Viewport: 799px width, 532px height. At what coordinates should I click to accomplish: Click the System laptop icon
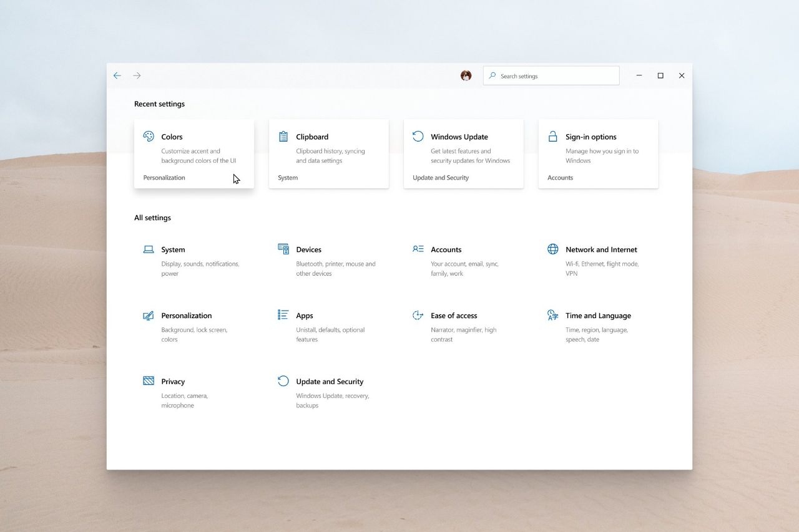(149, 249)
